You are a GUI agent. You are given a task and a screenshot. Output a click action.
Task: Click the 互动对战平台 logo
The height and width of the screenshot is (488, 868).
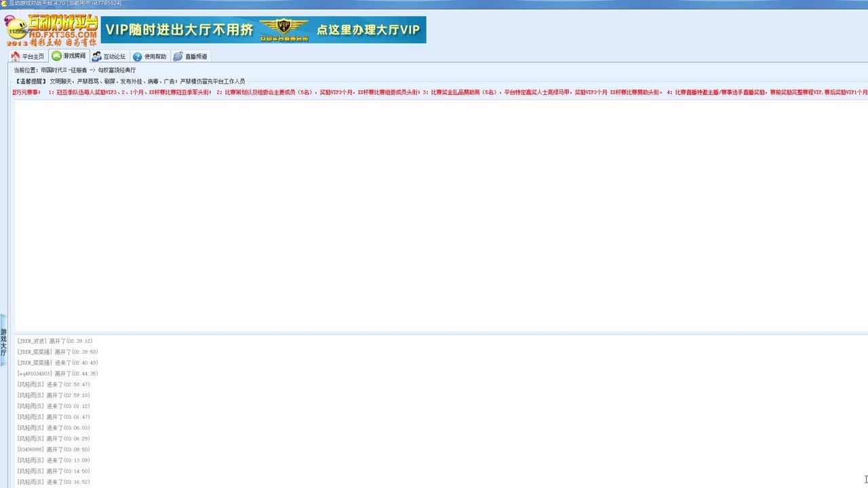coord(52,30)
